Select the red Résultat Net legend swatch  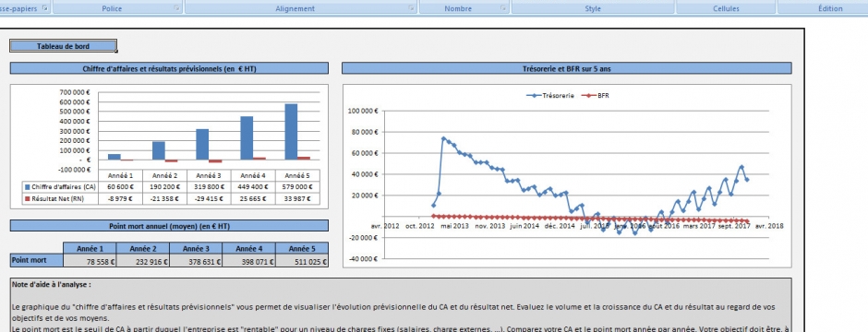[27, 198]
